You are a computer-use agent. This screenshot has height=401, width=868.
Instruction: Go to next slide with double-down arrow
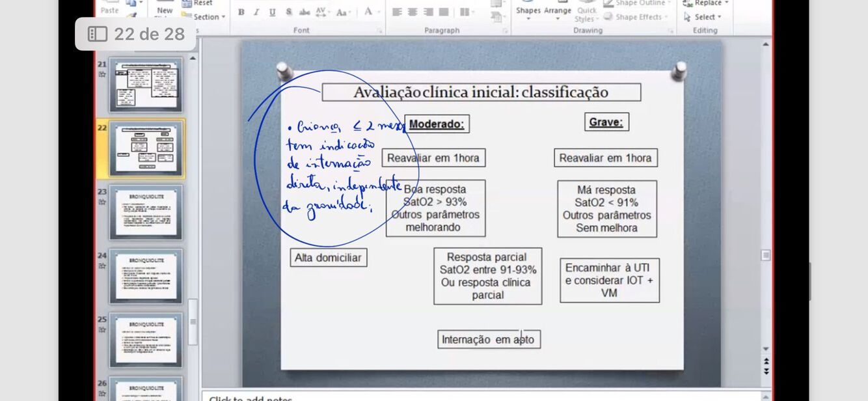766,371
